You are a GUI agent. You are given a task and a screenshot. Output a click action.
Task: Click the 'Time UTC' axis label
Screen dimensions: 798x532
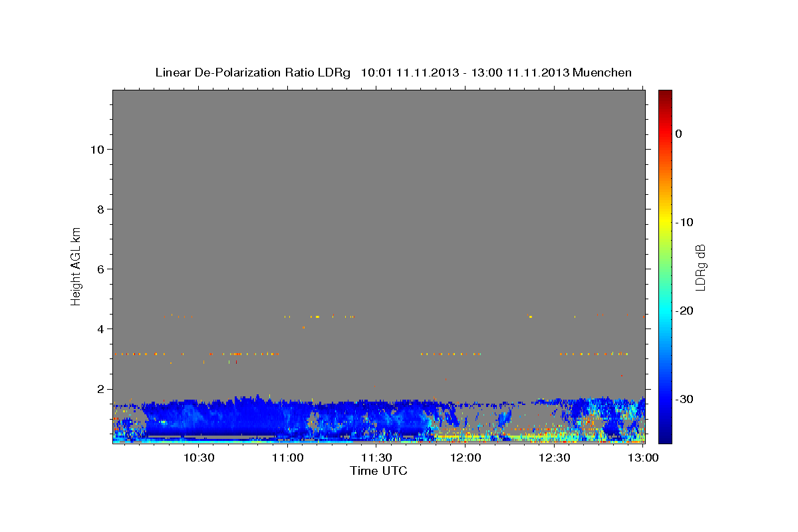[x=378, y=471]
